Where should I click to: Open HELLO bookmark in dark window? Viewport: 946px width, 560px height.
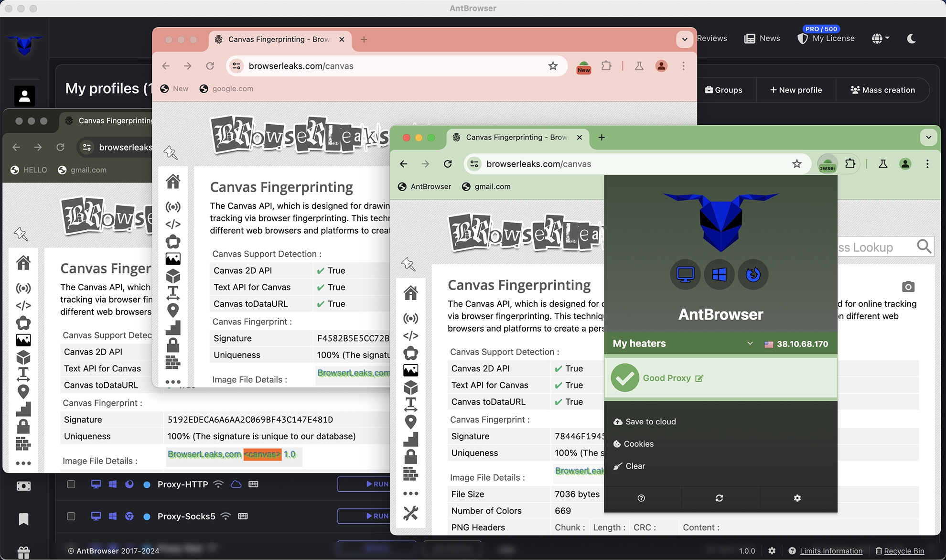29,170
